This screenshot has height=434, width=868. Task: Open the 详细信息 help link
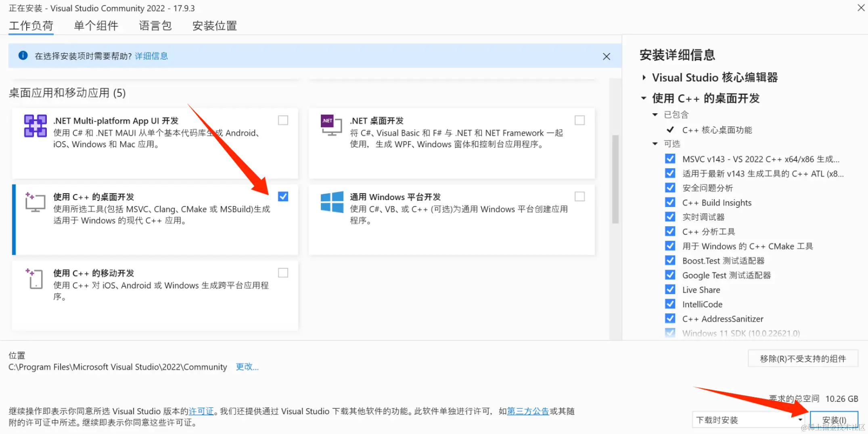coord(151,56)
